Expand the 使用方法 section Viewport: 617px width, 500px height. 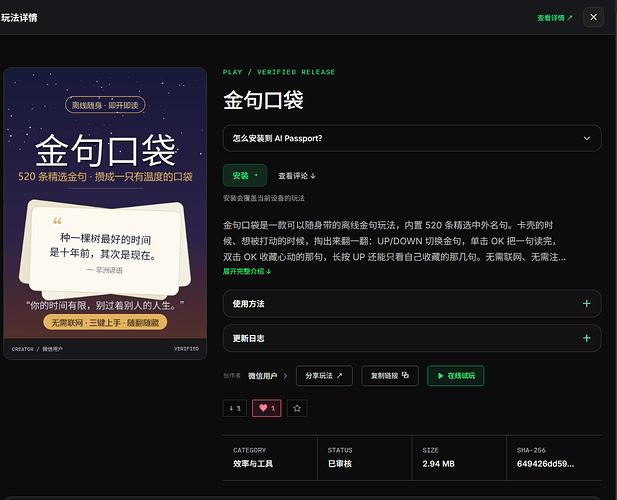[412, 304]
